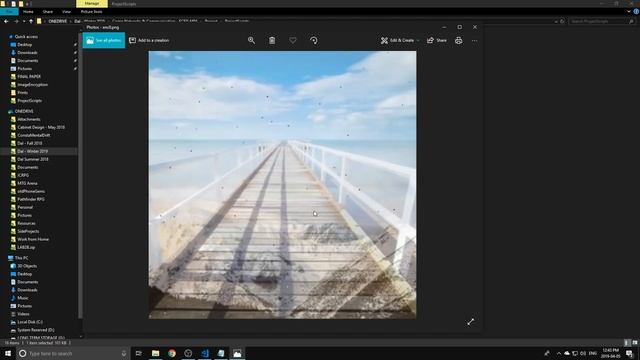Select Quick access in navigation pane

point(26,37)
